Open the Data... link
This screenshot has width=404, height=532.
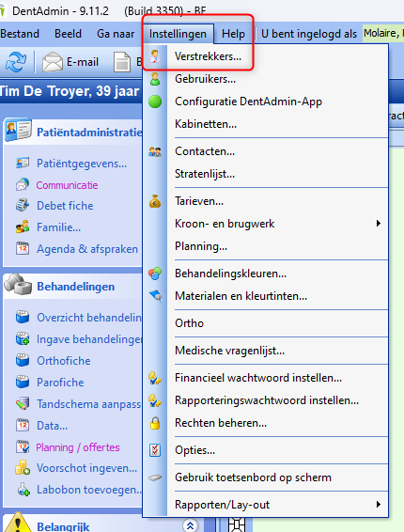tap(53, 426)
